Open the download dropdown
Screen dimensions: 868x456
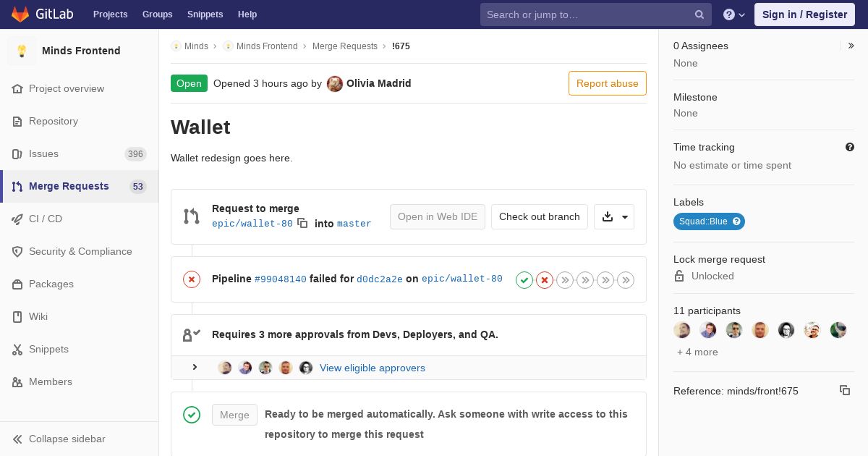[614, 216]
